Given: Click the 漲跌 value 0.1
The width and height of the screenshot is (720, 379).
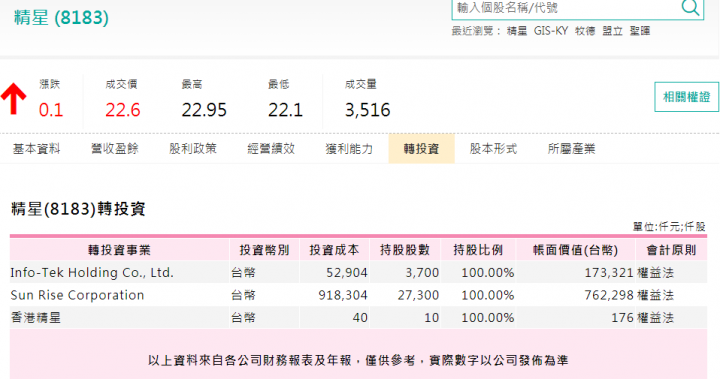Looking at the screenshot, I should 51,110.
